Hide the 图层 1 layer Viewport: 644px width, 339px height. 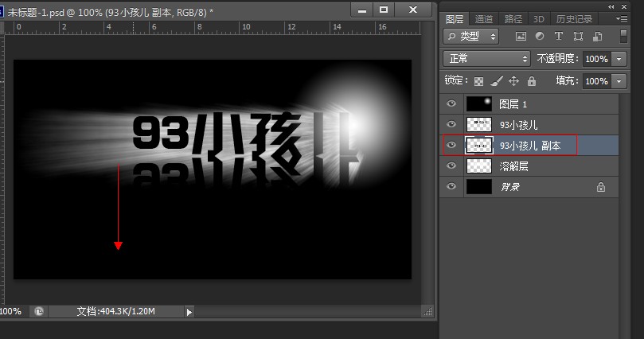(451, 104)
